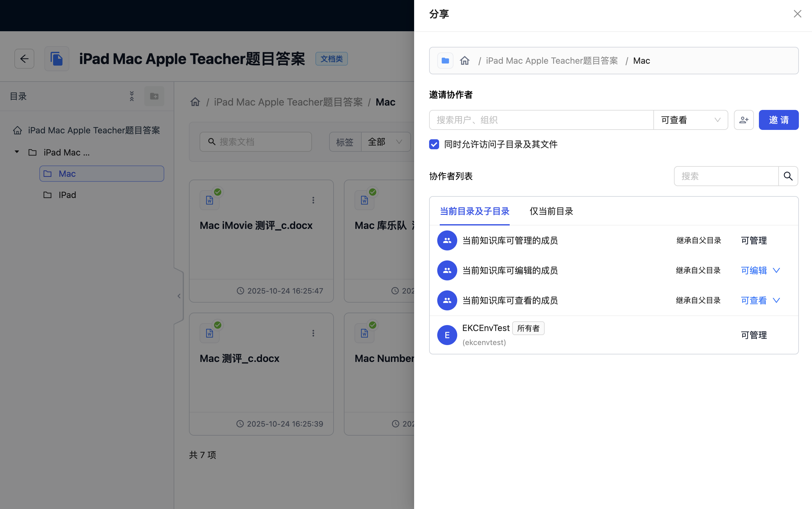Uncheck 同时允许访问子目录及其文件
The image size is (812, 509).
click(434, 144)
